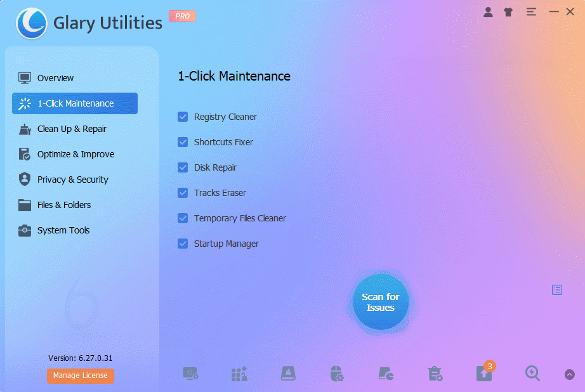Open the Files & Folders section
Viewport: 585px width, 392px height.
[75, 205]
